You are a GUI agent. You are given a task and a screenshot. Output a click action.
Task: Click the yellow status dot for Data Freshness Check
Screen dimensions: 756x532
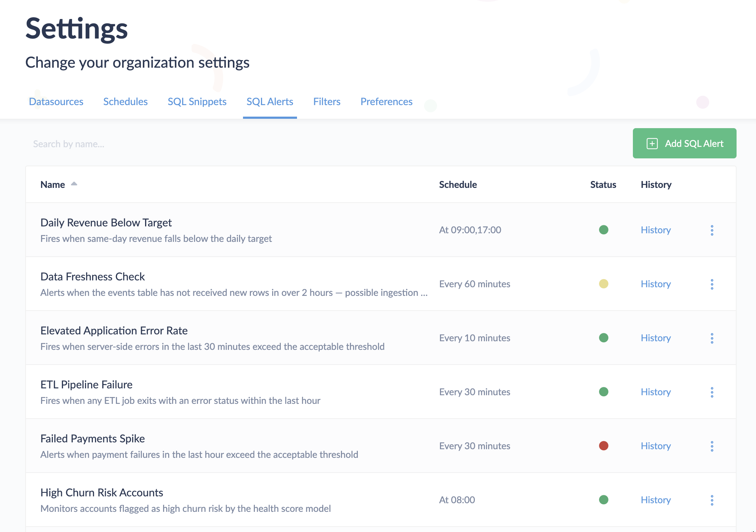coord(603,284)
